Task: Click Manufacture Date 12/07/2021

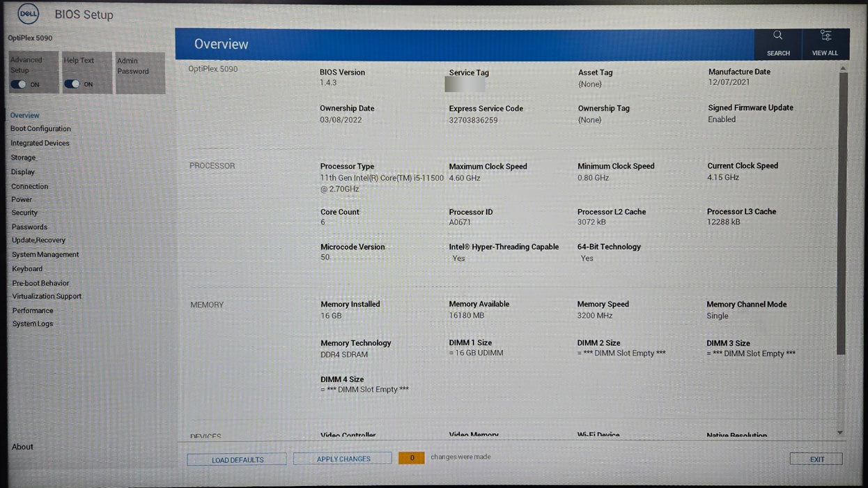Action: 729,82
